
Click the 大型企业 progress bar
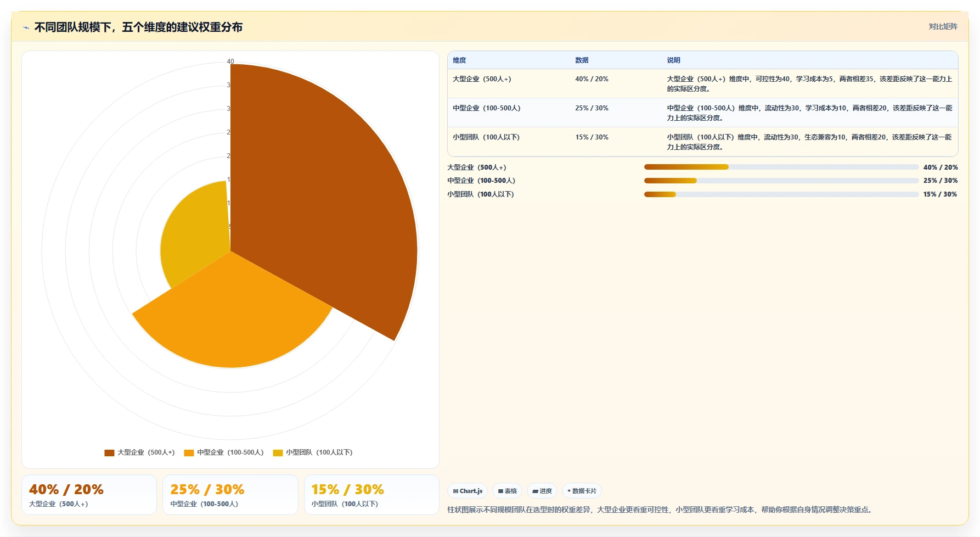(x=781, y=167)
